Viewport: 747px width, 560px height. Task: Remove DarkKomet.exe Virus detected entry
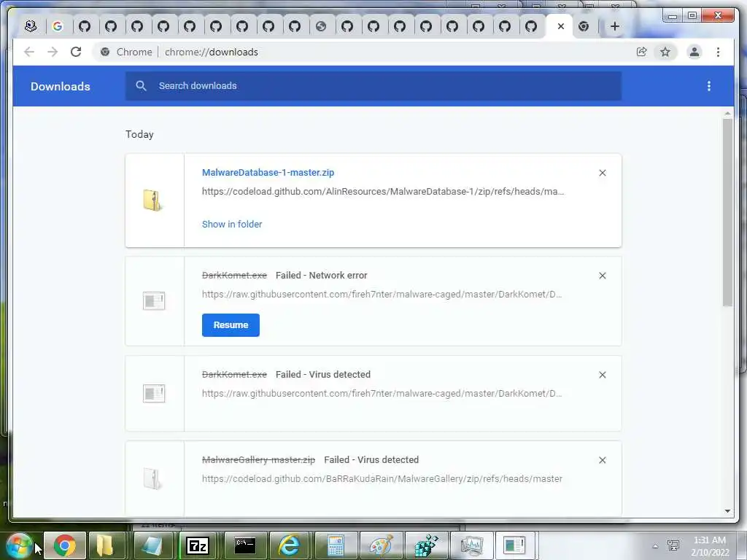(x=602, y=375)
